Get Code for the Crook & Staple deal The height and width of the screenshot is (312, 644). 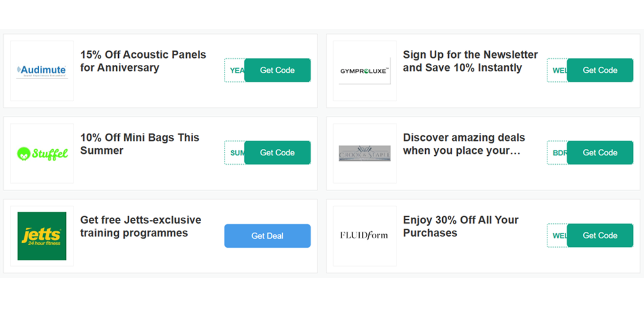tap(600, 153)
